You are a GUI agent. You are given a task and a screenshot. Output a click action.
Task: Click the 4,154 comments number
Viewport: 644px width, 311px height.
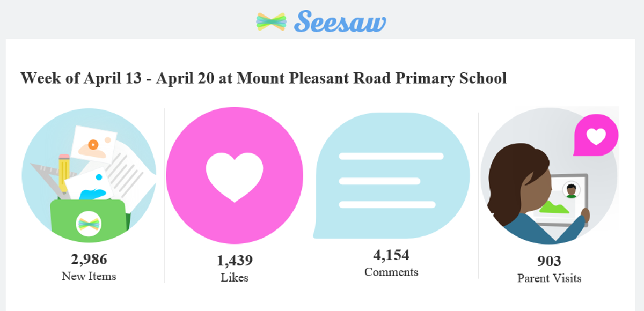(x=391, y=255)
